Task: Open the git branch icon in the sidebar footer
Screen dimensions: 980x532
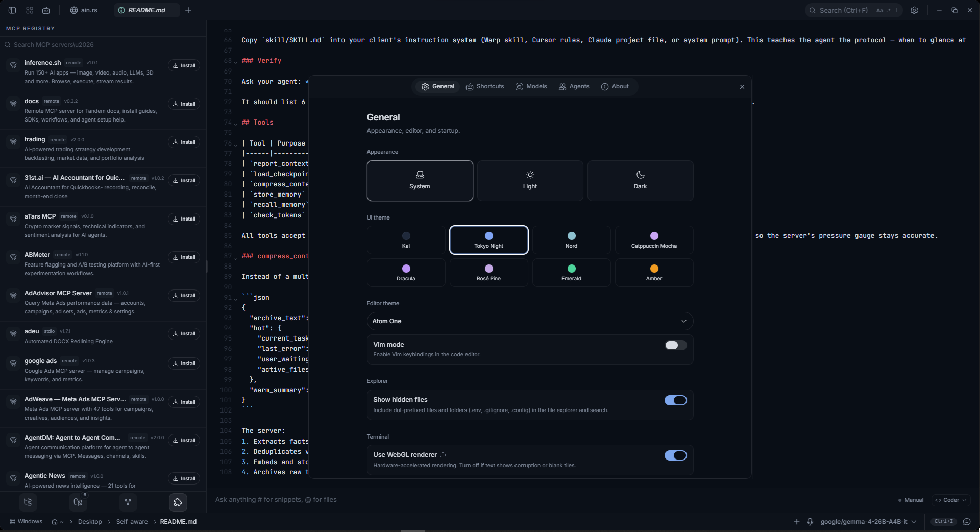Action: point(128,502)
